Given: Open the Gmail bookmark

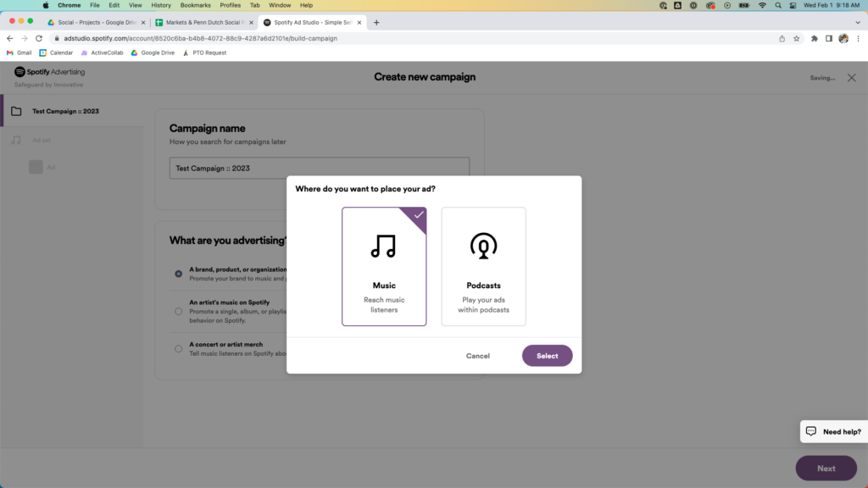Looking at the screenshot, I should click(x=19, y=53).
